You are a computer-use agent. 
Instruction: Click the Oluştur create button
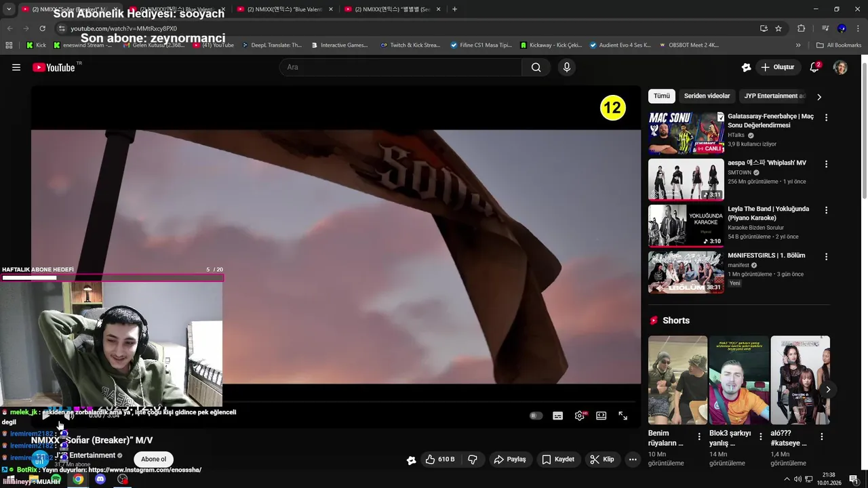[x=777, y=67]
